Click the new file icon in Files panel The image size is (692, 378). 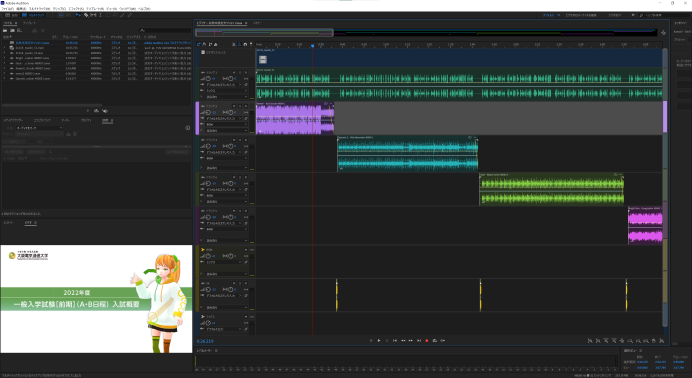(19, 30)
